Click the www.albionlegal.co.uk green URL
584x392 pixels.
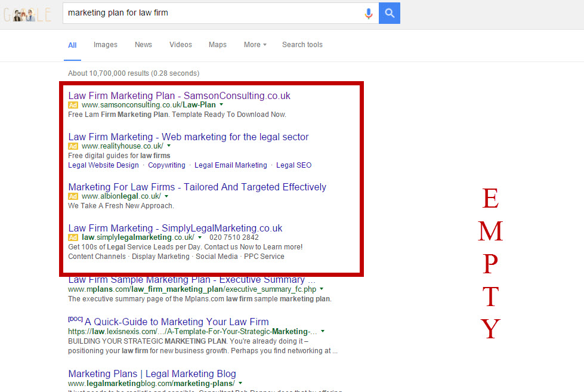122,196
